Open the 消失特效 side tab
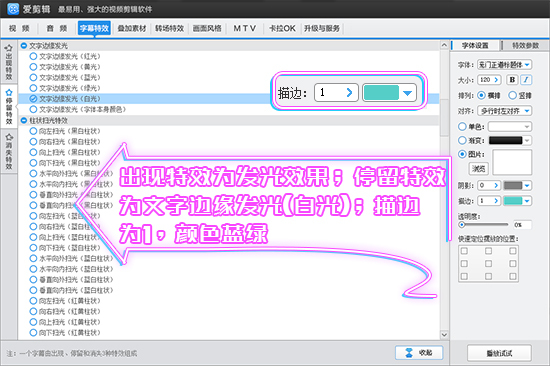The width and height of the screenshot is (550, 366). pos(9,152)
